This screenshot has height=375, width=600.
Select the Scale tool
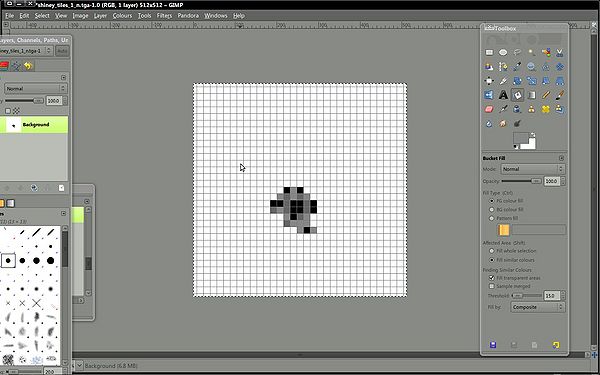532,81
